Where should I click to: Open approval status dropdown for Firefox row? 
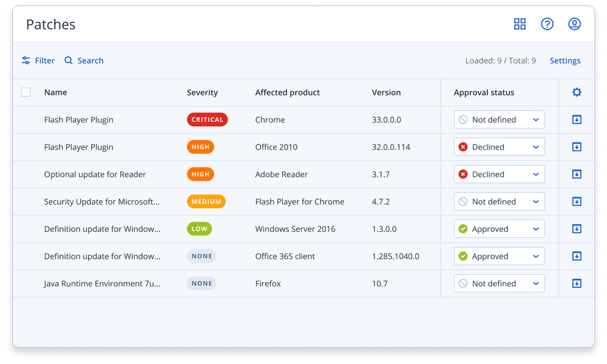point(499,283)
